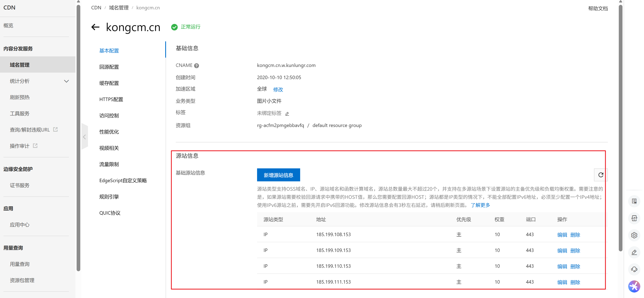The height and width of the screenshot is (298, 644).
Task: Launch the colorful AI assistant icon
Action: point(634,286)
